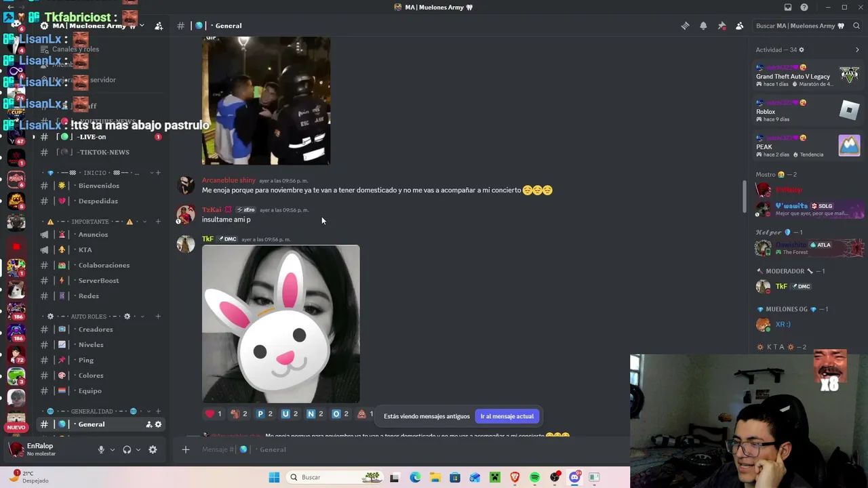Open the Bienvenidos channel

click(98, 186)
